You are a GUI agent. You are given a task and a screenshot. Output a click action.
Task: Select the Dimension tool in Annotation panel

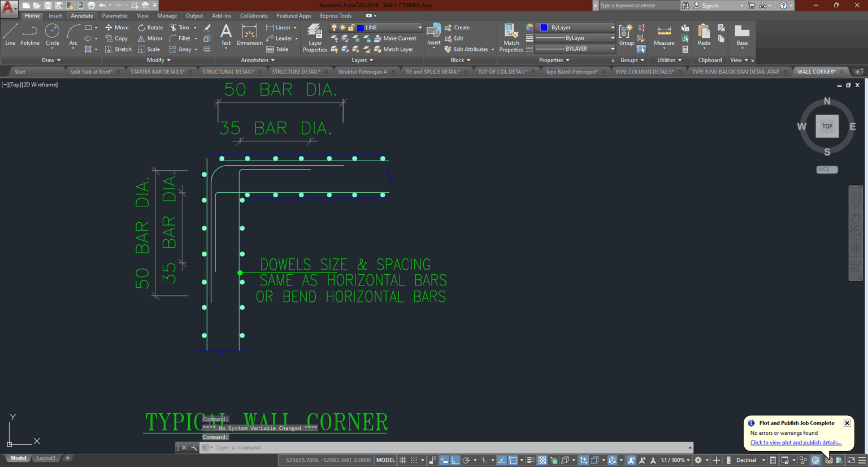pos(249,35)
